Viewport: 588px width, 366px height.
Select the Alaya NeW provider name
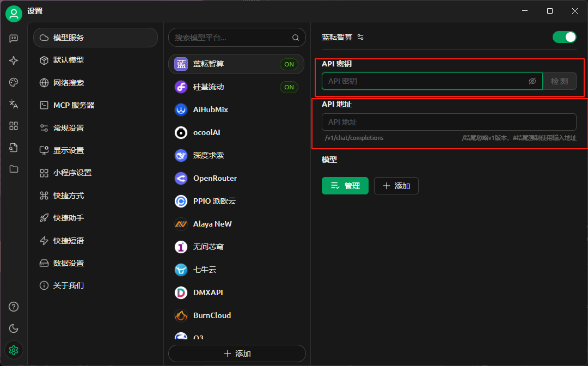[x=212, y=224]
